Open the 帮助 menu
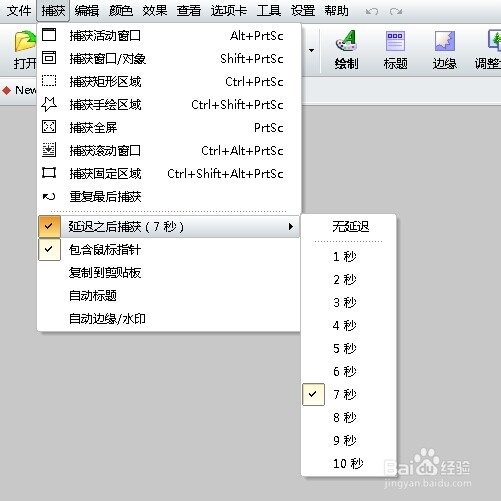The image size is (501, 501). (x=337, y=11)
